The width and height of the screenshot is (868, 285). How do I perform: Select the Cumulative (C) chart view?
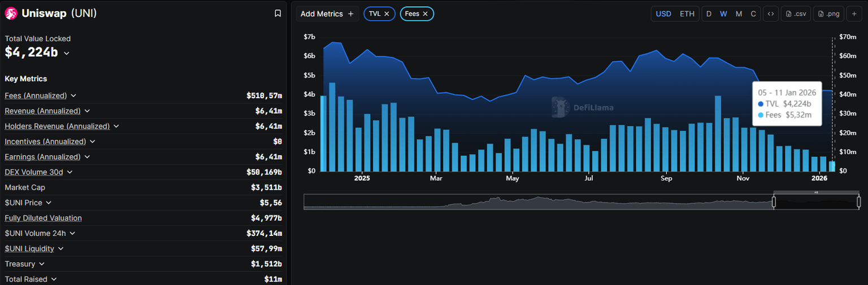click(x=753, y=14)
